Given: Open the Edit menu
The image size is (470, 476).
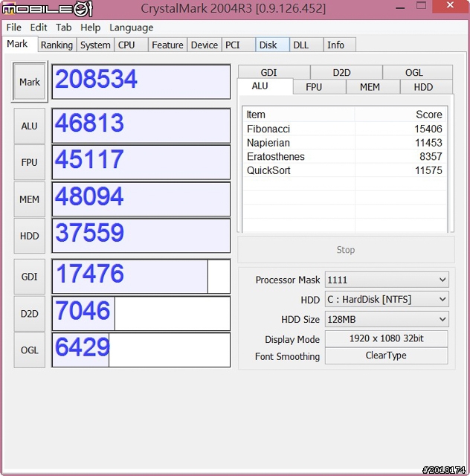Looking at the screenshot, I should [x=39, y=28].
